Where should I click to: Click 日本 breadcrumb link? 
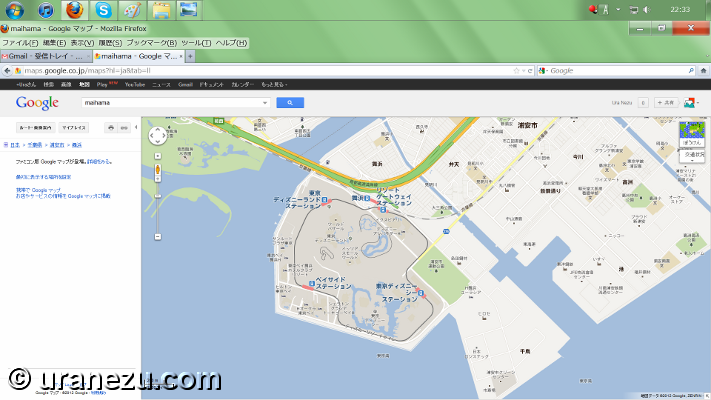coord(15,145)
